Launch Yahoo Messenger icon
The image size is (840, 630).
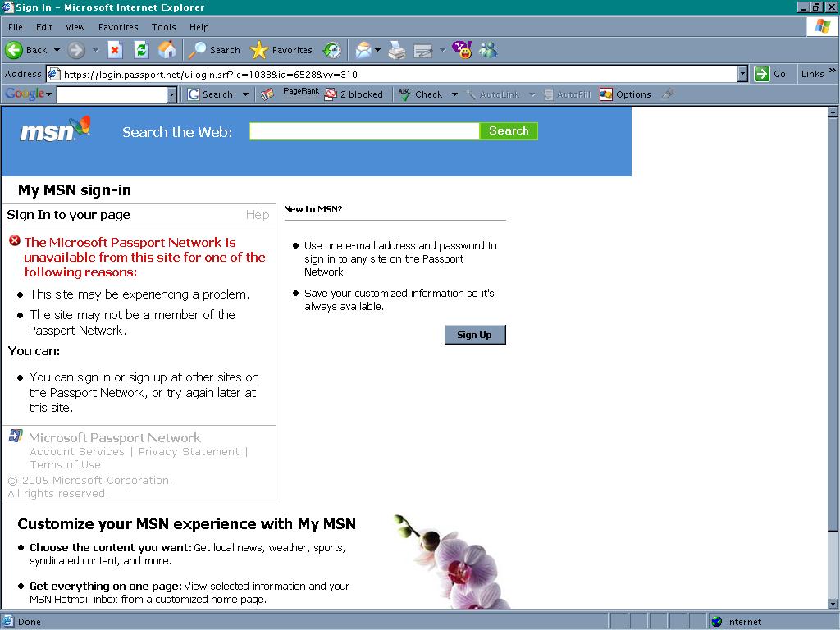pyautogui.click(x=463, y=50)
